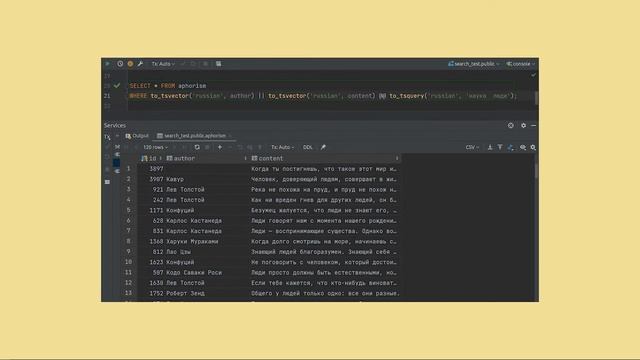Run the query with the execute arrow
The height and width of the screenshot is (360, 640).
click(x=108, y=64)
